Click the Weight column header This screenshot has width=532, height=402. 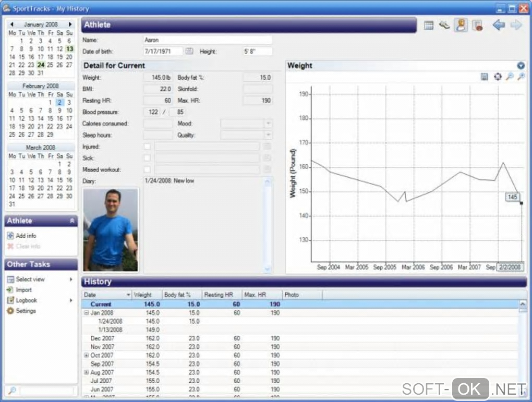tap(147, 295)
